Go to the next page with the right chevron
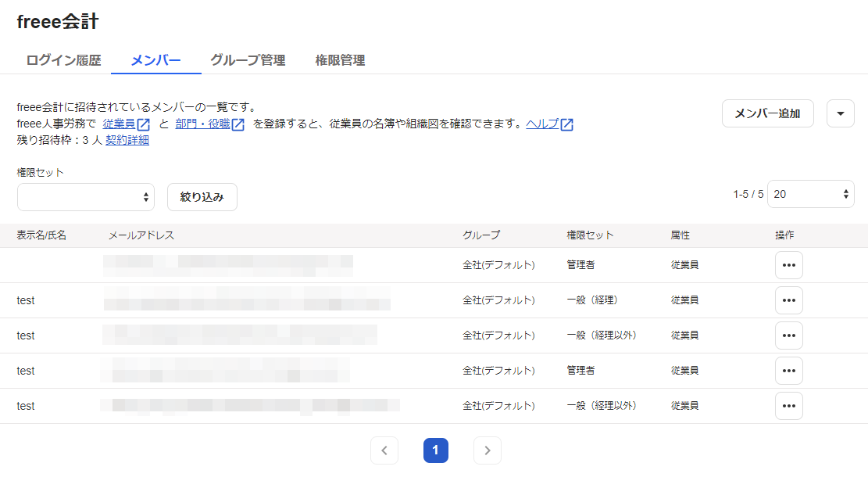The image size is (868, 488). pos(488,450)
